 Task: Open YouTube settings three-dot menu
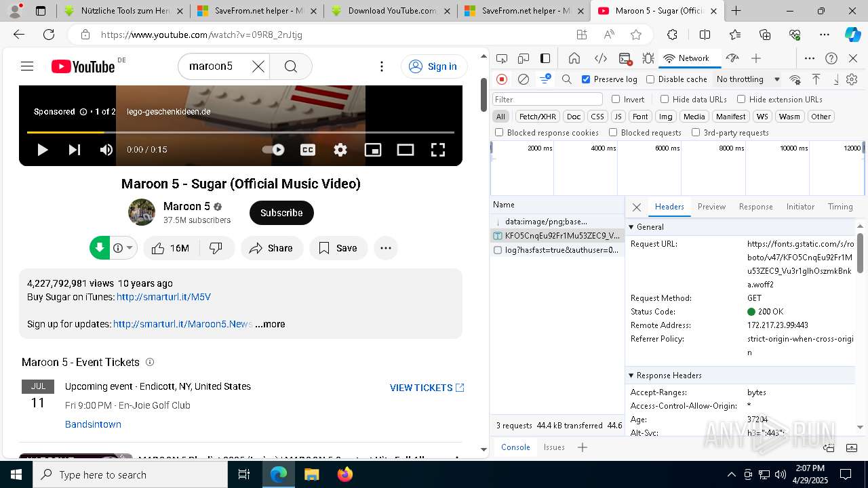click(382, 66)
